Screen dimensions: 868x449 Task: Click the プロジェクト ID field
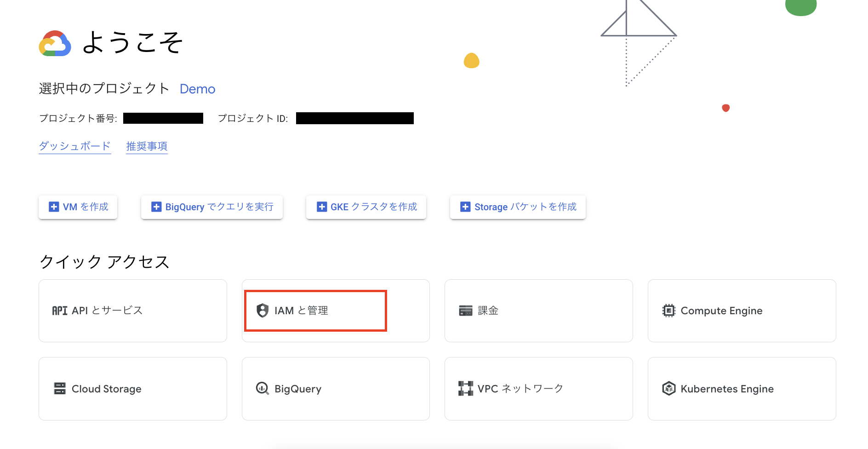pyautogui.click(x=354, y=118)
